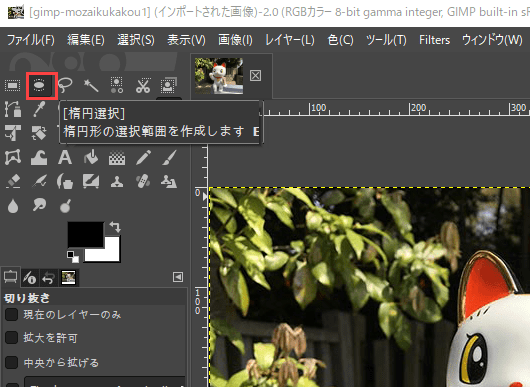The height and width of the screenshot is (387, 530).
Task: Switch to the Device Status tab
Action: (29, 278)
